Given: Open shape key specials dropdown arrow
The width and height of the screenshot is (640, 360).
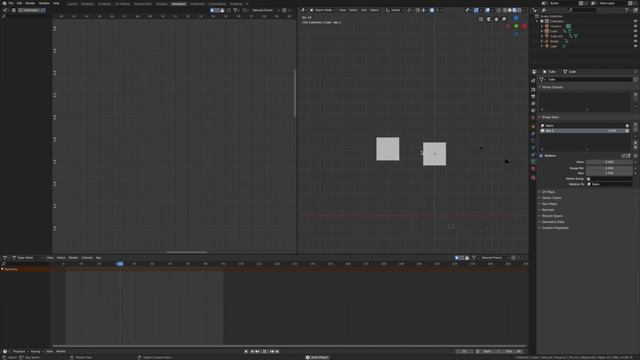Looking at the screenshot, I should pyautogui.click(x=636, y=136).
